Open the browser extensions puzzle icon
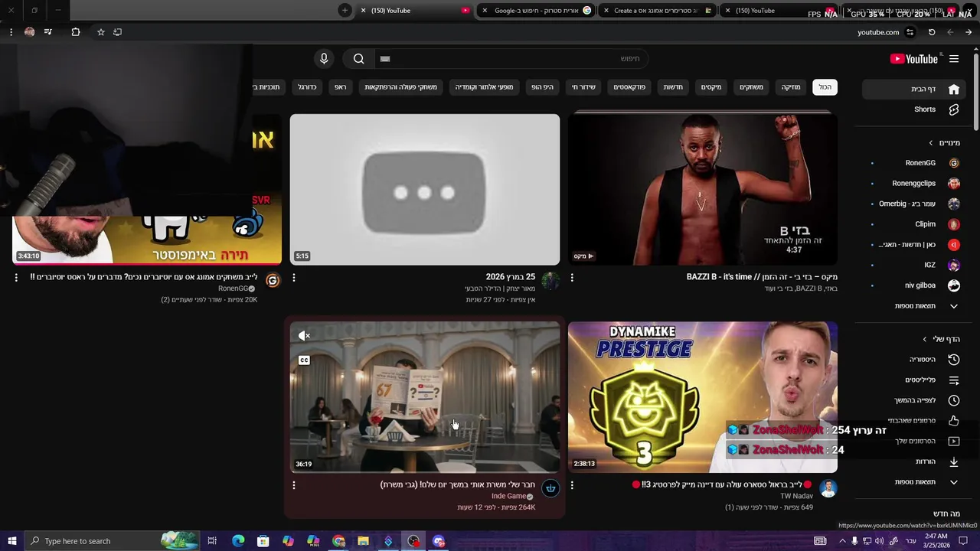This screenshot has height=551, width=980. point(75,32)
